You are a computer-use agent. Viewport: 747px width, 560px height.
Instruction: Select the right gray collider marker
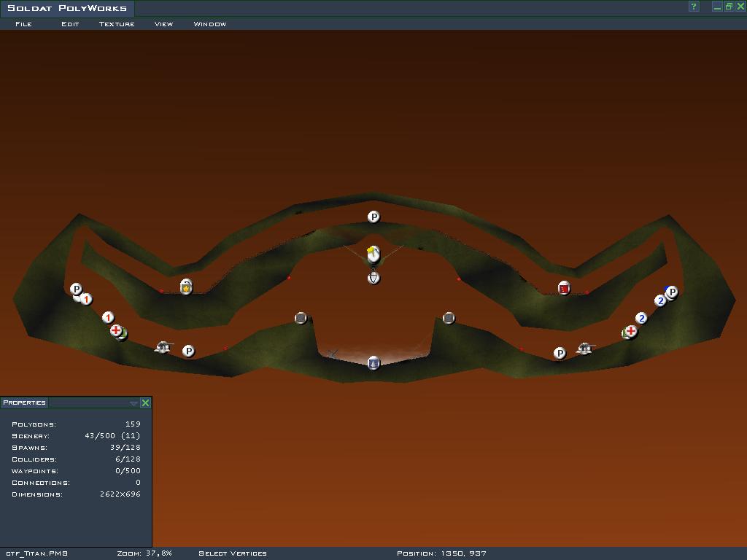(x=449, y=318)
